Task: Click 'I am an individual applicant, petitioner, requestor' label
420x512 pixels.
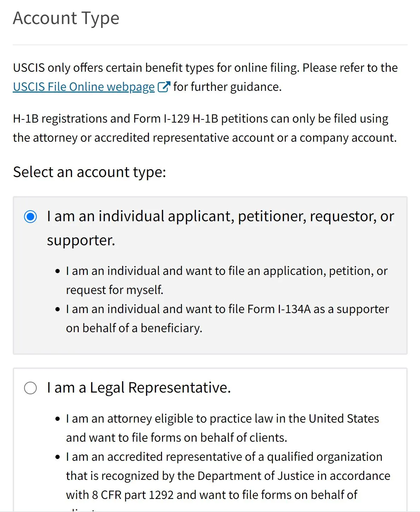Action: tap(220, 216)
